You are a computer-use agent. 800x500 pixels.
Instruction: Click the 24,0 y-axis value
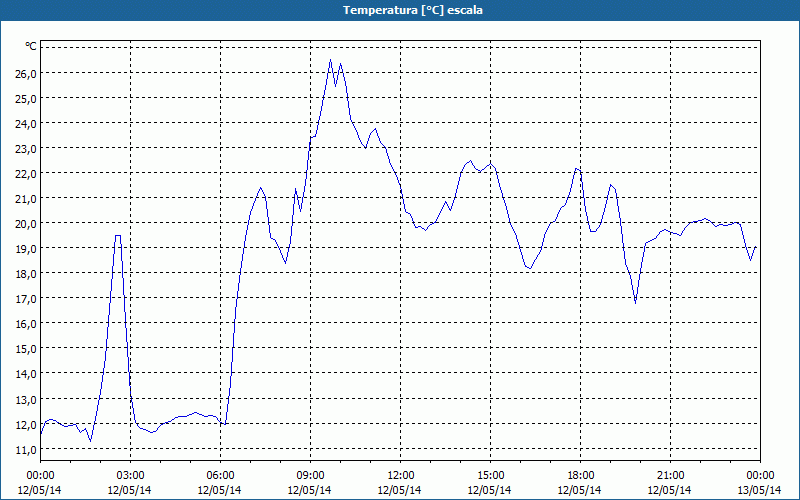pos(26,124)
